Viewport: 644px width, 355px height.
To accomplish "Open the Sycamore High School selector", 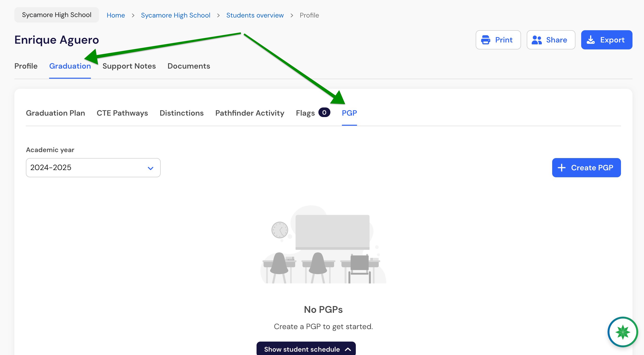I will [x=57, y=15].
